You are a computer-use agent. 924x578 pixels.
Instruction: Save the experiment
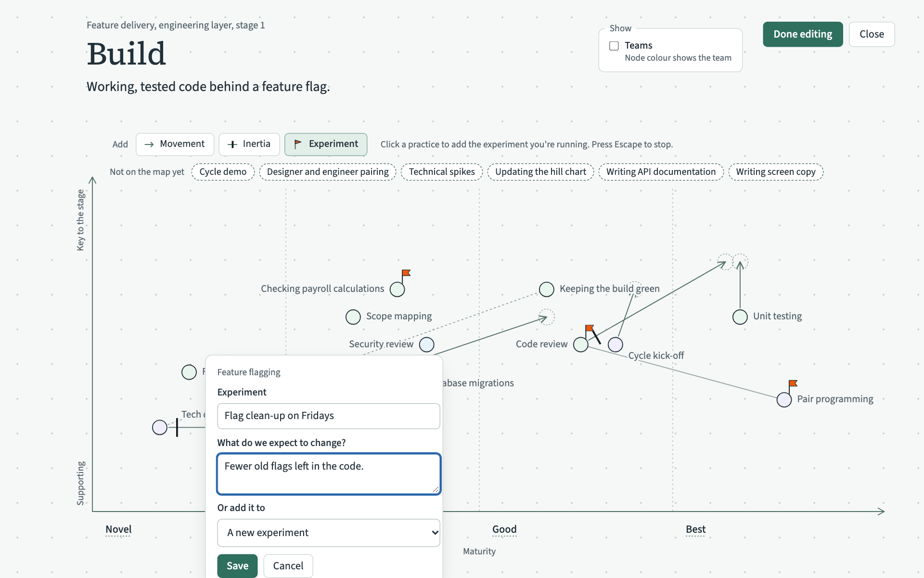[237, 566]
